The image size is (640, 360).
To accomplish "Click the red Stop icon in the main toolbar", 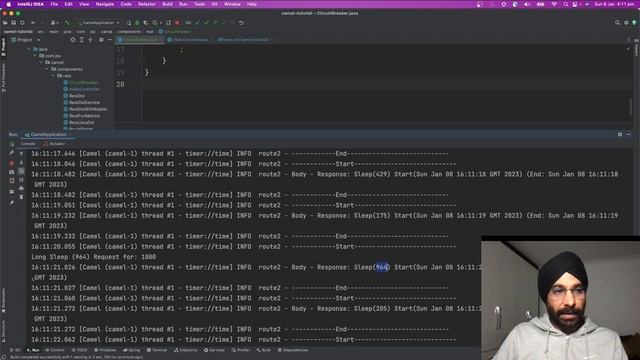I will coord(177,23).
